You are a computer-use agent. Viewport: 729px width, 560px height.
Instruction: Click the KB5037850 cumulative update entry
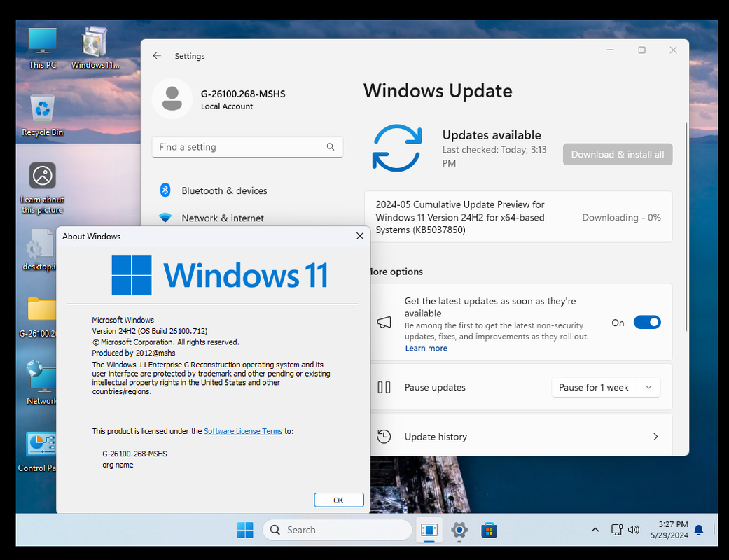point(518,216)
